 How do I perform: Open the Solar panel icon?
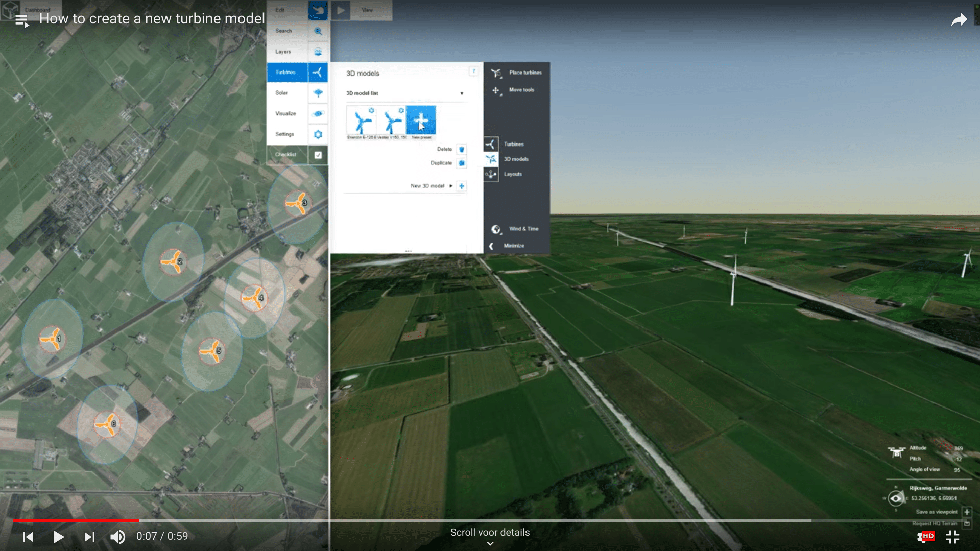318,93
